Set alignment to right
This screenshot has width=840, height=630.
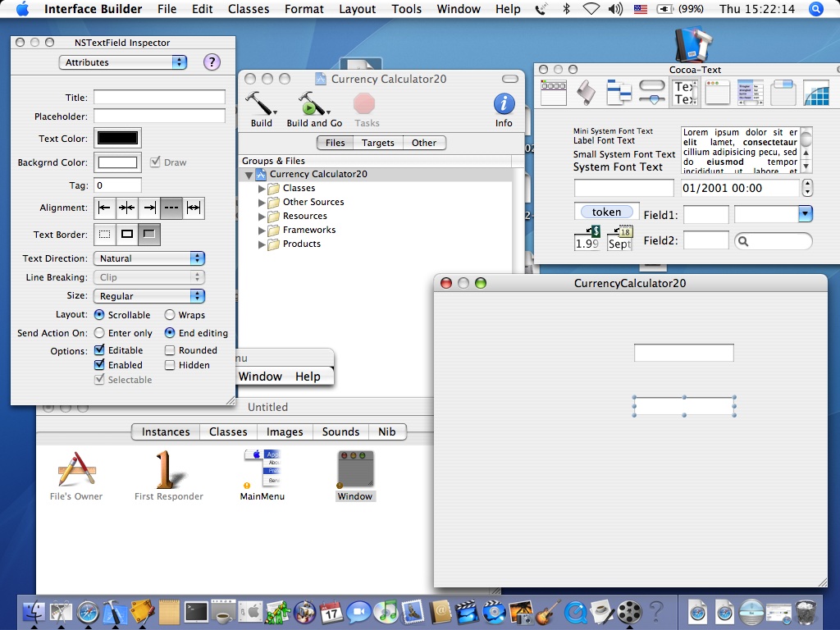149,208
